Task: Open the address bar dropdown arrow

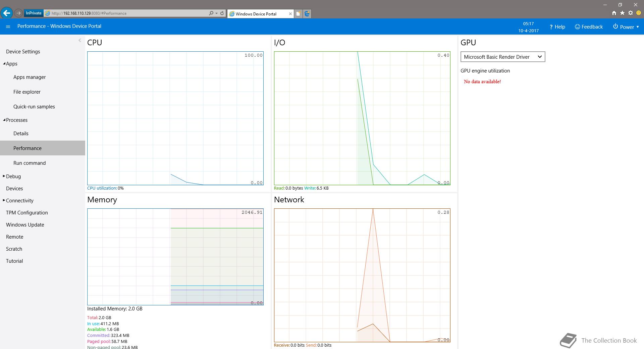Action: [x=217, y=13]
